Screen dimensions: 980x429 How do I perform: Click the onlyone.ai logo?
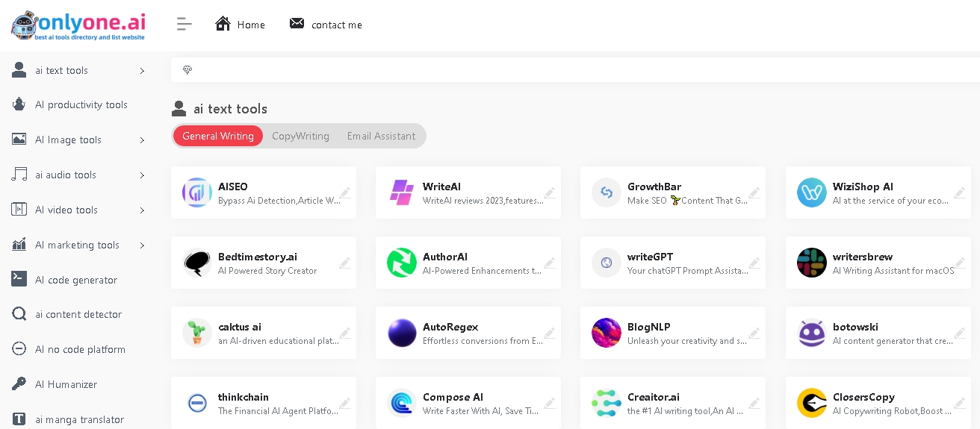78,25
